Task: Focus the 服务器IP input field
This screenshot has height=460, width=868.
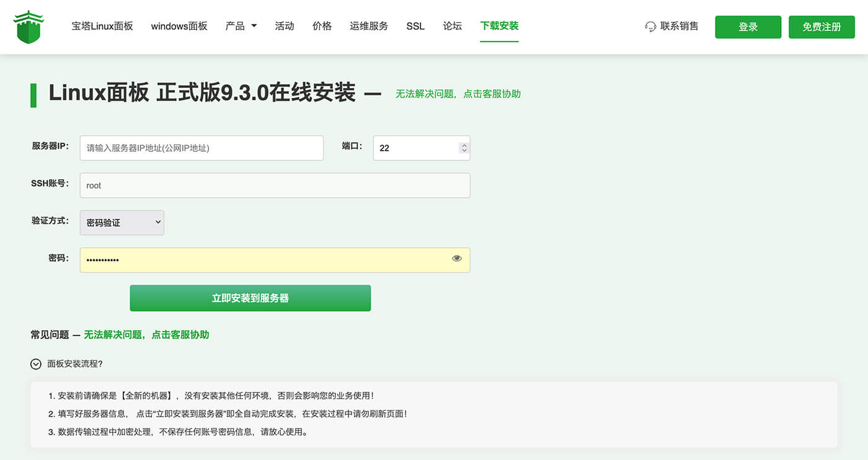Action: pyautogui.click(x=201, y=148)
